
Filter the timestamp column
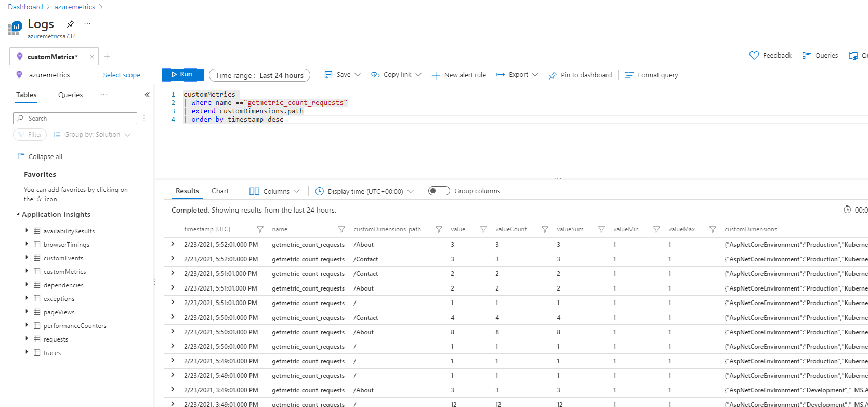pyautogui.click(x=260, y=229)
